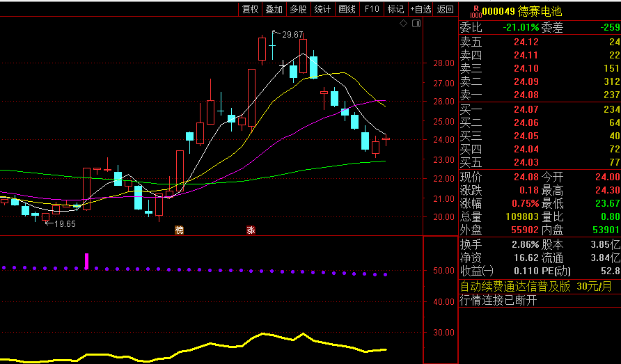Click the 返回 back button
The width and height of the screenshot is (621, 364).
pyautogui.click(x=445, y=9)
